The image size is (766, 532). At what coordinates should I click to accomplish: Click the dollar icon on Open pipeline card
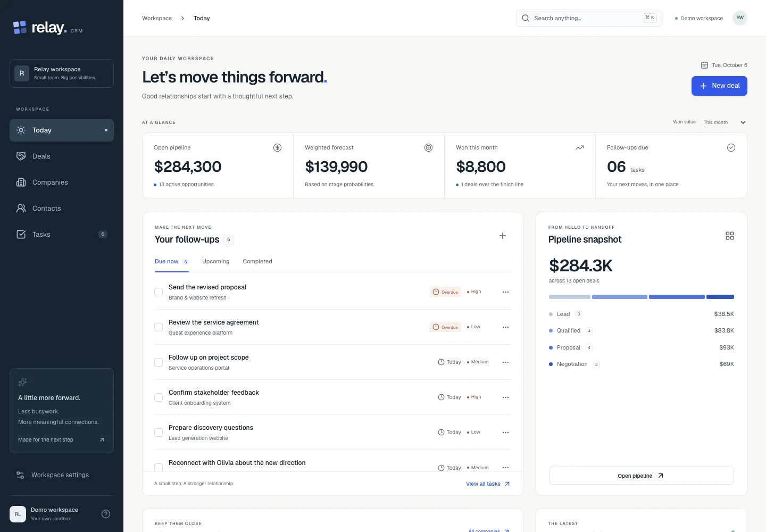pyautogui.click(x=277, y=148)
